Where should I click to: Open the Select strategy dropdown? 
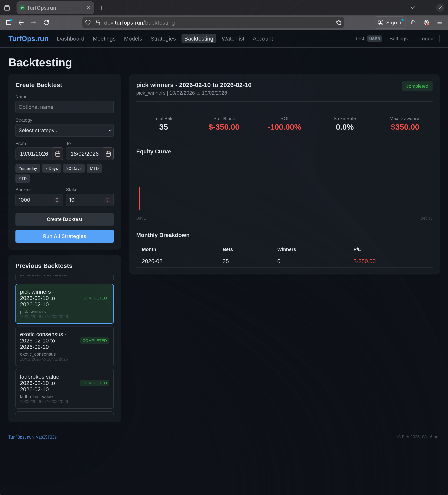(64, 130)
